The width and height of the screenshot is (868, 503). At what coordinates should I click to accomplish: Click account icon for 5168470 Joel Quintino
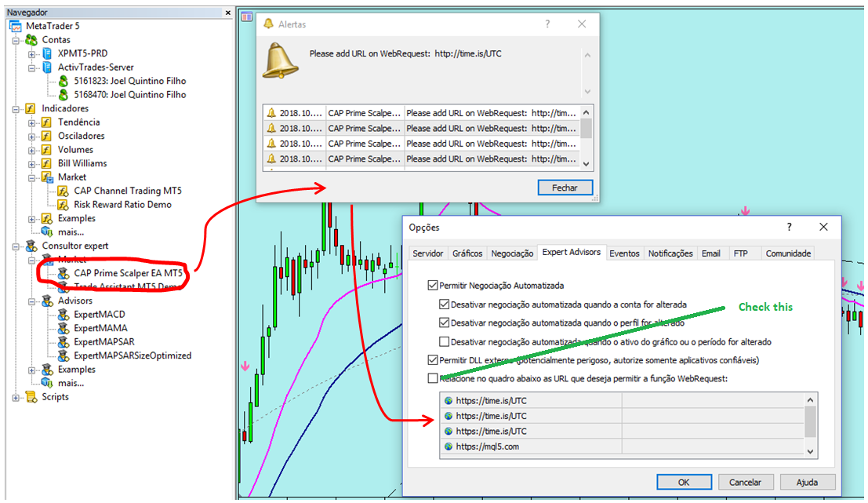[x=64, y=95]
